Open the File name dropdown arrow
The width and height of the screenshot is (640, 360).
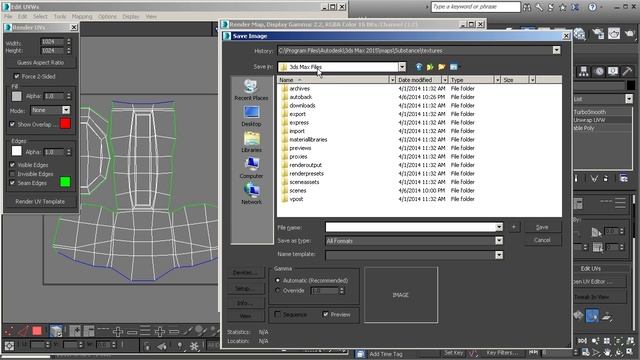click(499, 227)
